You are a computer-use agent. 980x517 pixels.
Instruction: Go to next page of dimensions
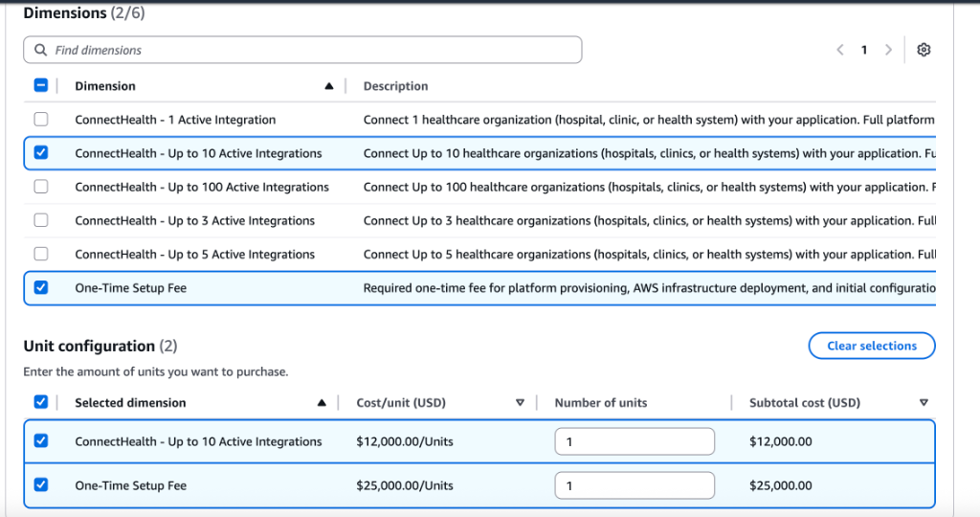click(888, 50)
